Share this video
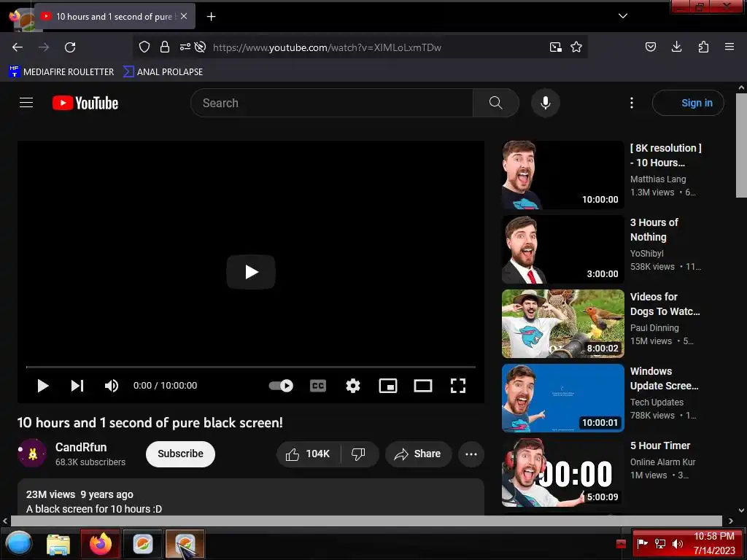 418,454
